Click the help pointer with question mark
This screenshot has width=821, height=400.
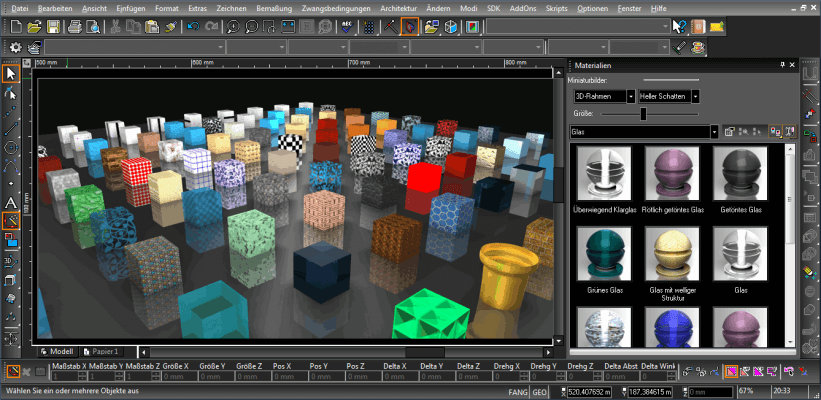pyautogui.click(x=680, y=26)
